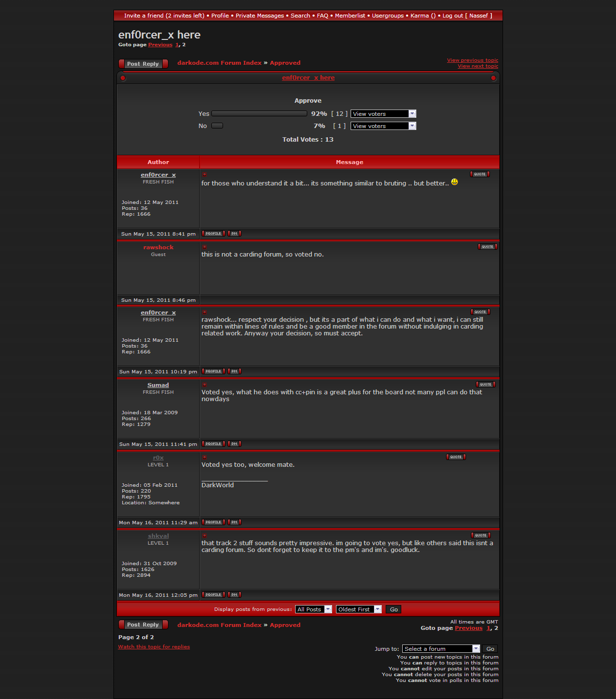Click the smiley emoticon in first post
616x699 pixels.
click(454, 182)
